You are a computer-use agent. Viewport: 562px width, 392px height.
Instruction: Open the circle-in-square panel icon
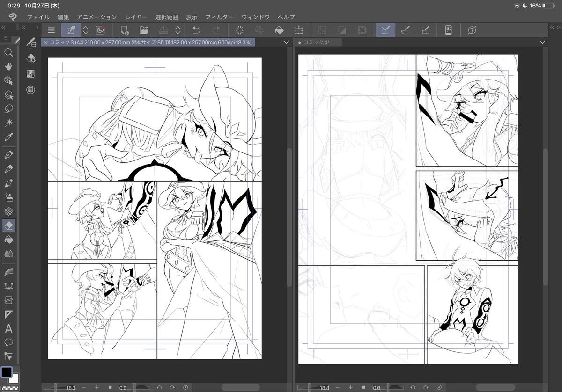pyautogui.click(x=31, y=89)
